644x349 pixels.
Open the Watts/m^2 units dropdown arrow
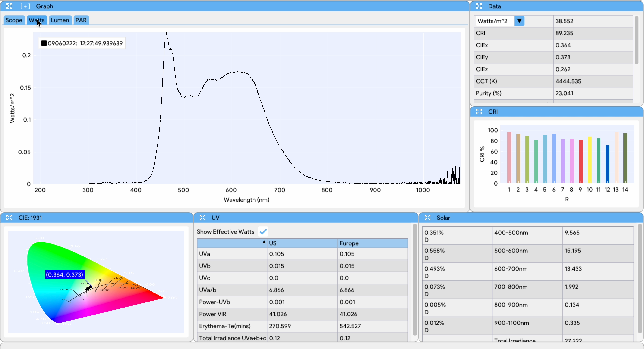pos(519,21)
